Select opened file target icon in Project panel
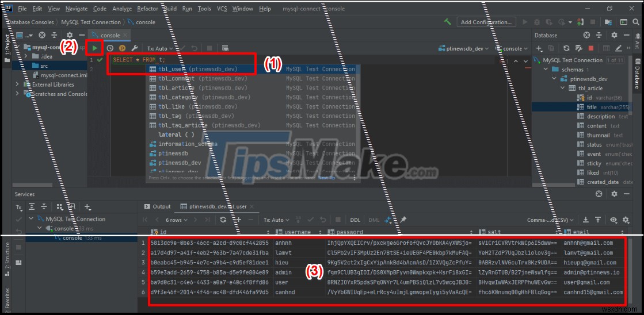Screen dimensions: 644x315 [41, 35]
